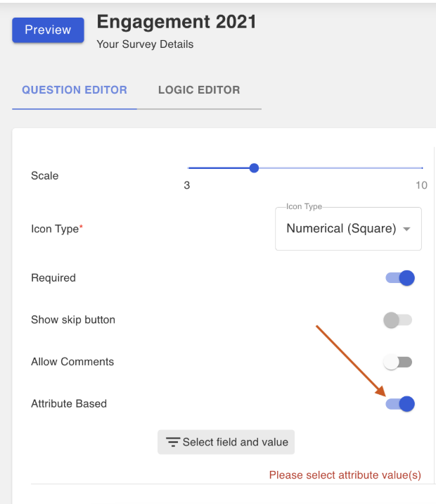Select the Numerical (Square) combo box
The height and width of the screenshot is (504, 436).
click(x=348, y=229)
